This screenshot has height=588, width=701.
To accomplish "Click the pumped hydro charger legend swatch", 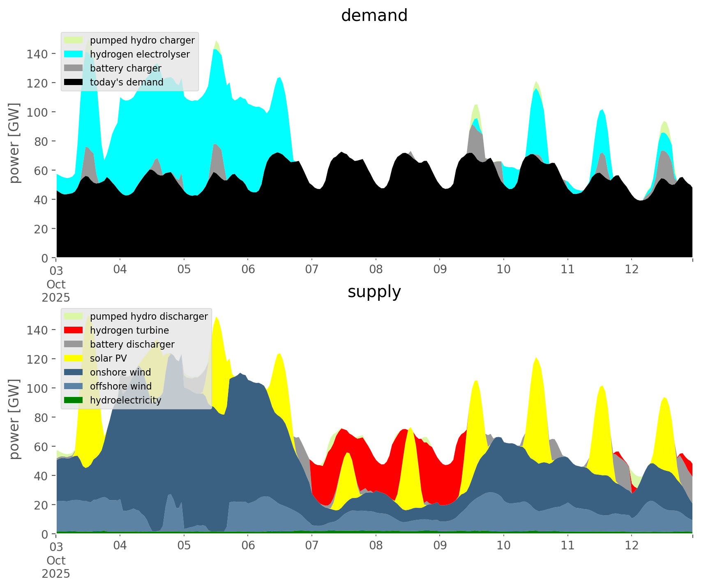I will [74, 40].
